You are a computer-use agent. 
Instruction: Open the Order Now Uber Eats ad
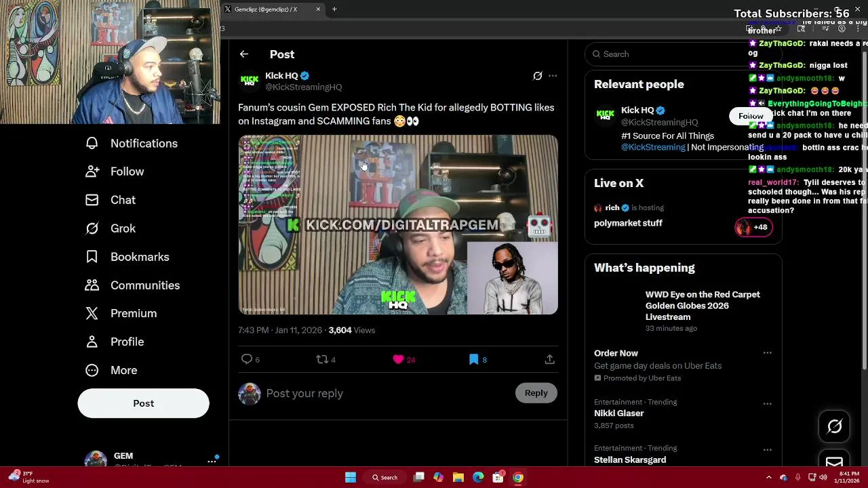[616, 353]
